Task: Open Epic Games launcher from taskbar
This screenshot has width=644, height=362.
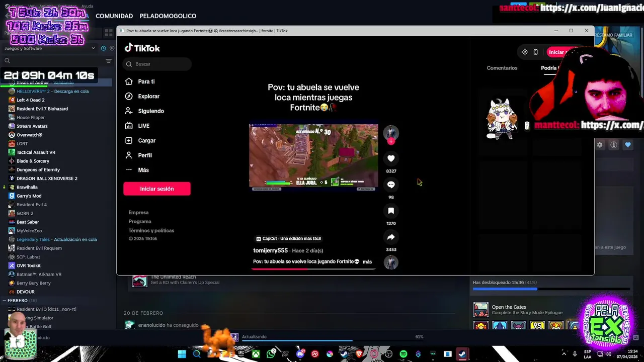Action: 241,354
